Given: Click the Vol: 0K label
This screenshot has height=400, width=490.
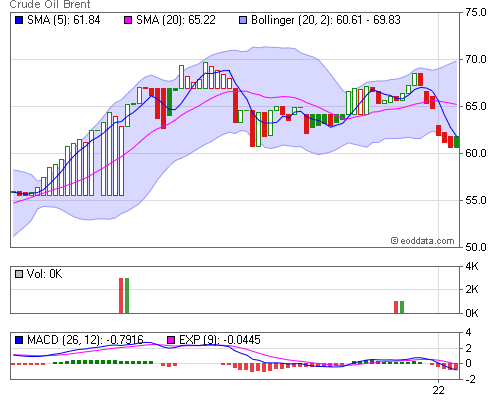Looking at the screenshot, I should click(x=44, y=274).
